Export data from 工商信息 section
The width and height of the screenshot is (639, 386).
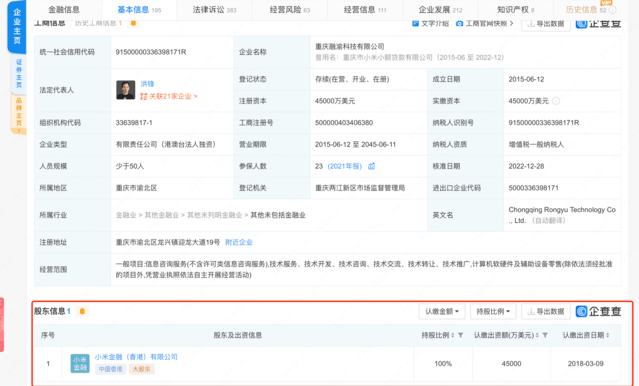pos(546,24)
